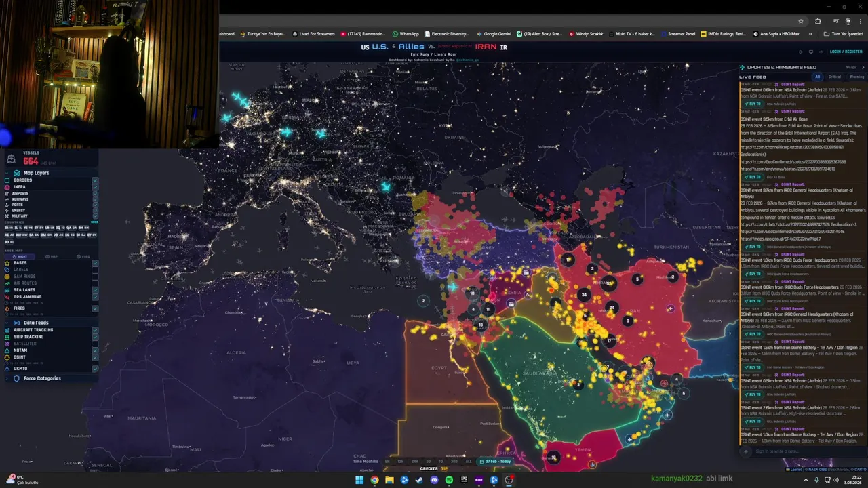Select the 24h Time Machine range
Image resolution: width=868 pixels, height=488 pixels.
pos(414,461)
